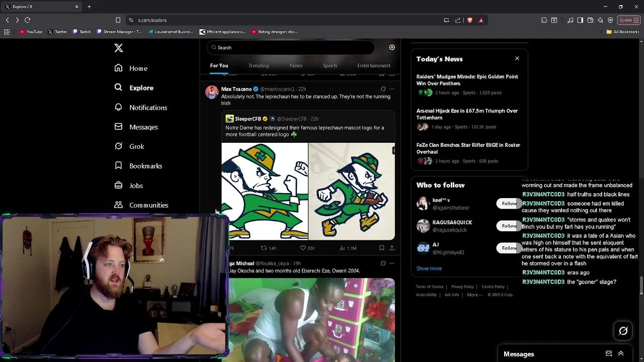Open Max Toscano profile avatar
644x362 pixels.
point(212,92)
